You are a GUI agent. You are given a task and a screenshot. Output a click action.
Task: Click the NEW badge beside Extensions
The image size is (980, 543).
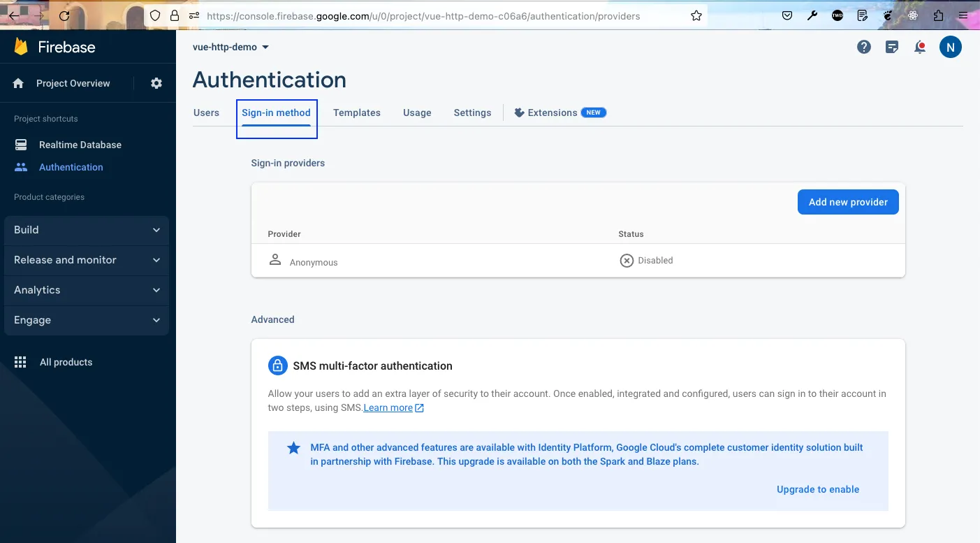594,113
